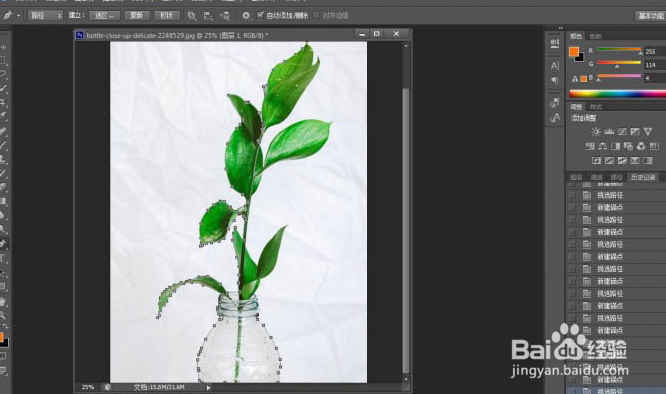
Task: Open path arrangement icon in options bar
Action: (x=225, y=16)
